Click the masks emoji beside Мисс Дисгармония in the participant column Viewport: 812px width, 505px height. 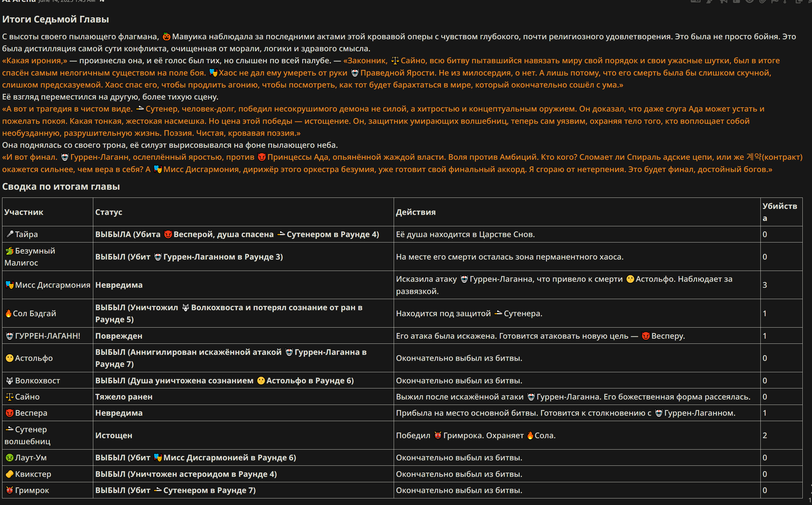click(x=10, y=285)
